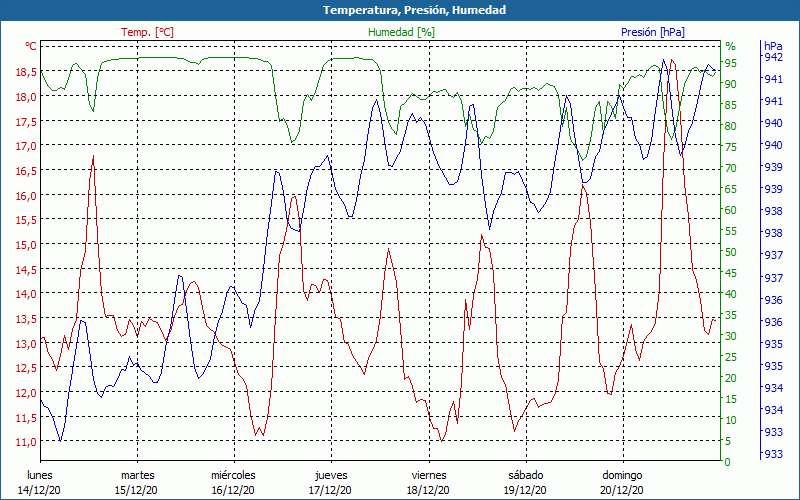Click the '17,5' temperature axis value
The width and height of the screenshot is (800, 500).
click(x=27, y=121)
